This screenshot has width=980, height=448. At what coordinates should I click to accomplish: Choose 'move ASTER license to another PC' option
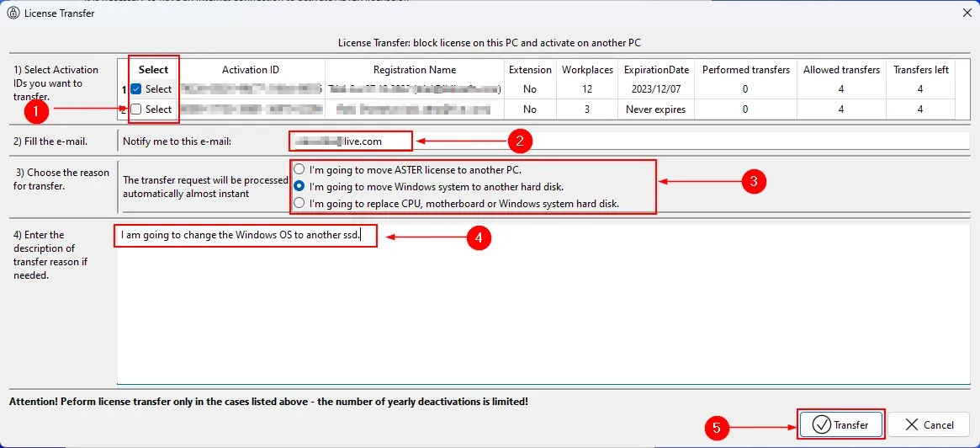pyautogui.click(x=299, y=169)
